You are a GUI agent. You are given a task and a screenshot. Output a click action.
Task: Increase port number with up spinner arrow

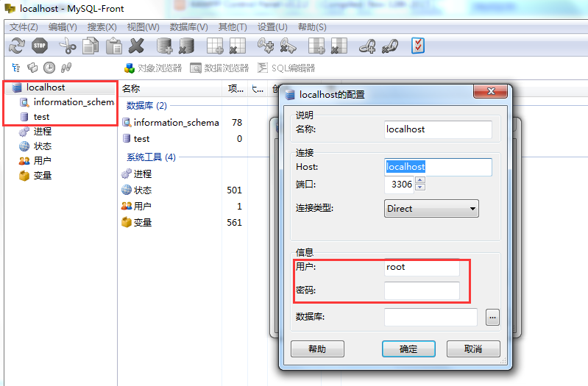pyautogui.click(x=420, y=180)
